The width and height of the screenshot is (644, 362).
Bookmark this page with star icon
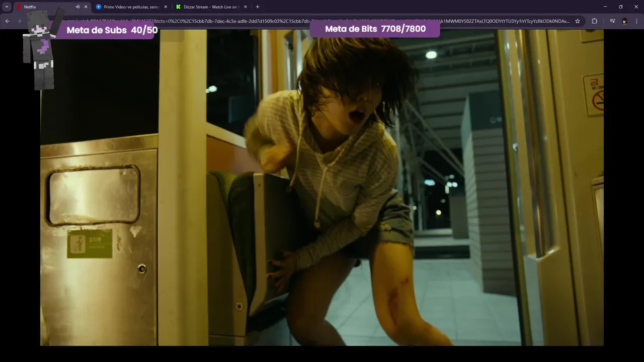pos(578,21)
